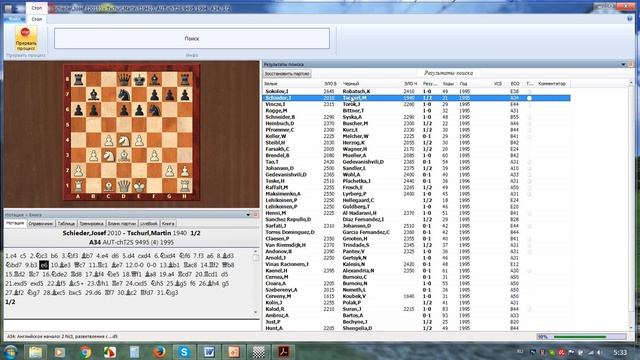Select the black queen on d8
Viewport: 640px width, 360px height.
pyautogui.click(x=124, y=79)
